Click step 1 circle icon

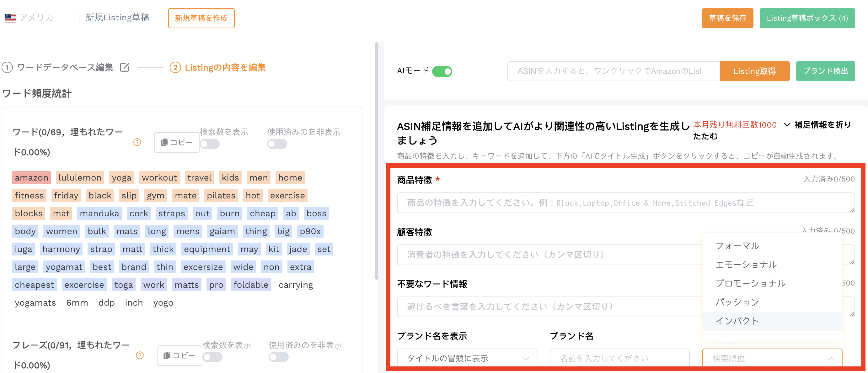(7, 67)
